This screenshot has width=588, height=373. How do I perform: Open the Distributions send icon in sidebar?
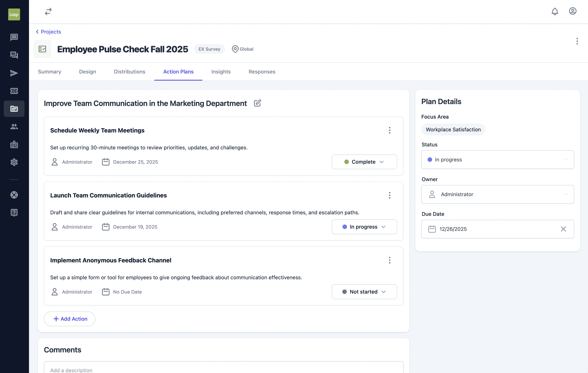(14, 73)
